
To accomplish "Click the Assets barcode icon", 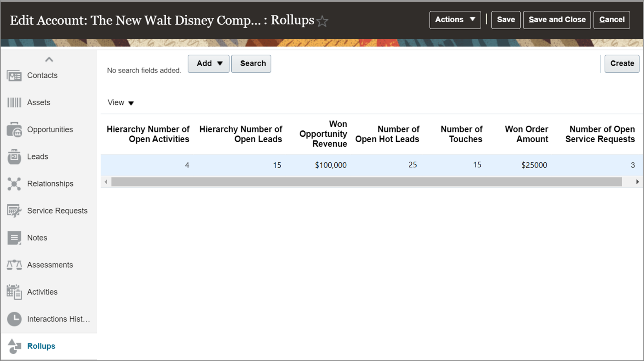I will 14,103.
